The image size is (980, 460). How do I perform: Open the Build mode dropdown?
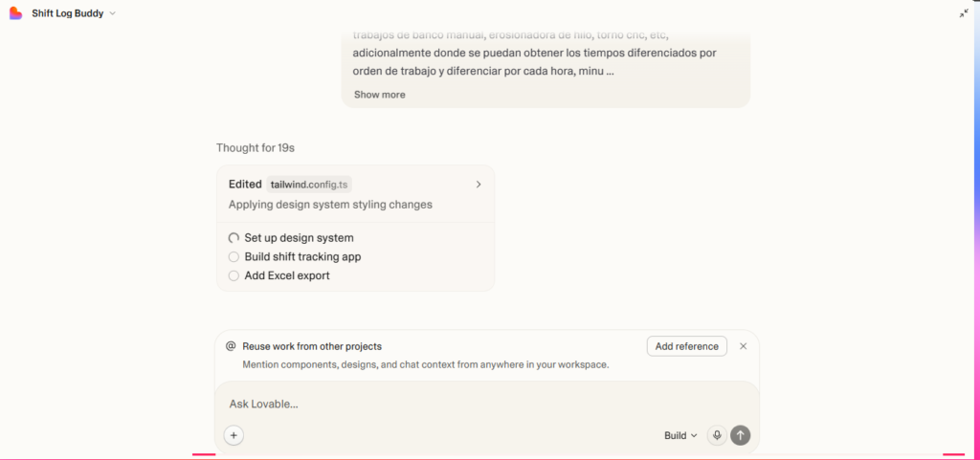(680, 435)
